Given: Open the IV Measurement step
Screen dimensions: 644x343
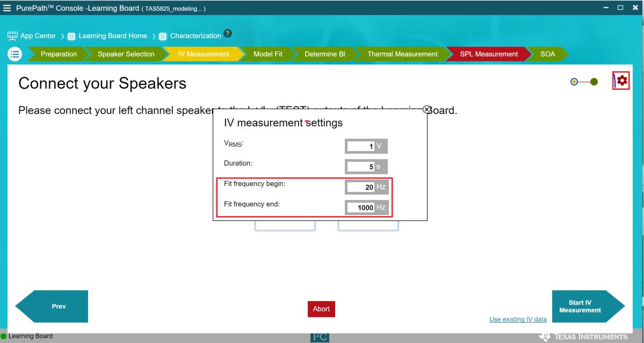Looking at the screenshot, I should [204, 54].
